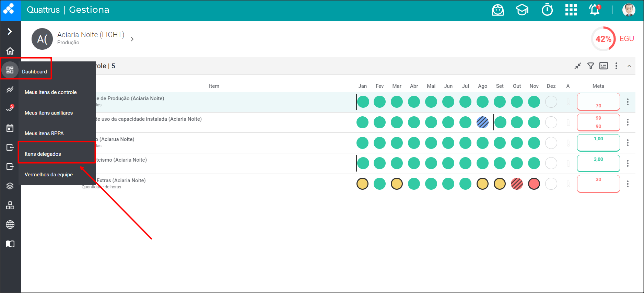Screen dimensions: 644x293
Task: Click the red Nov status circle for Extras
Action: [x=534, y=184]
